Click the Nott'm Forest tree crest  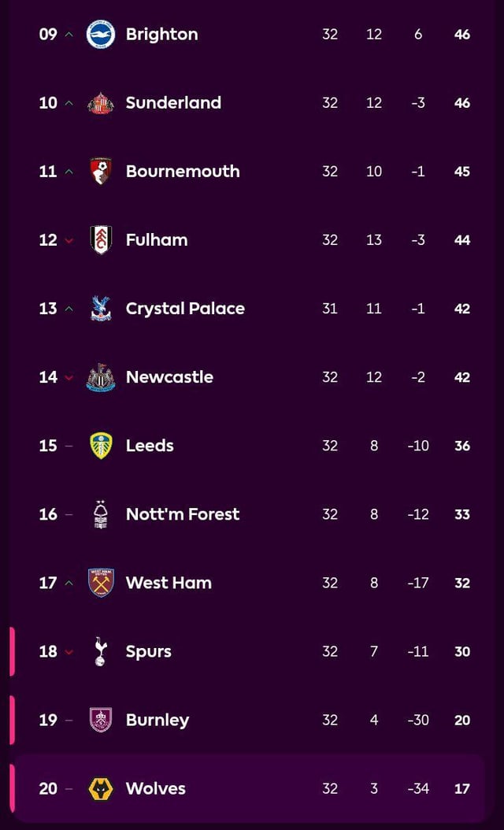101,513
